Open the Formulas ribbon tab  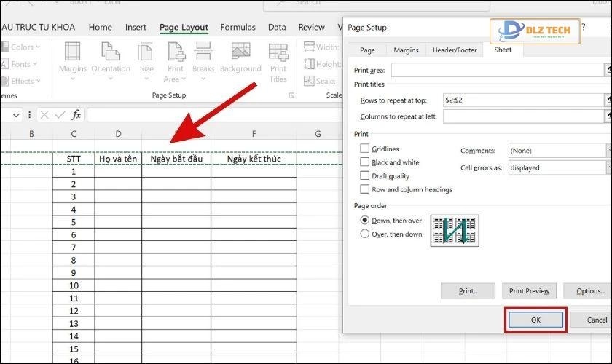pyautogui.click(x=238, y=28)
